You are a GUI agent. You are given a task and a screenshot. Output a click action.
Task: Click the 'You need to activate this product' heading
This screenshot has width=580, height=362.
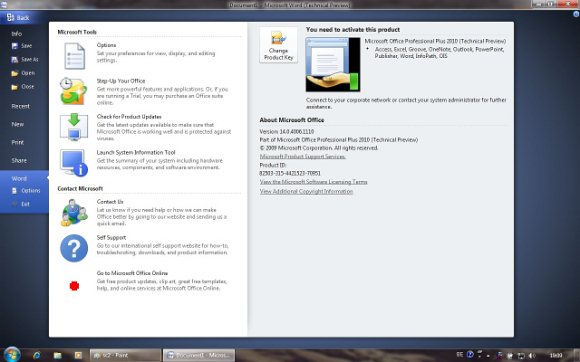[x=353, y=30]
